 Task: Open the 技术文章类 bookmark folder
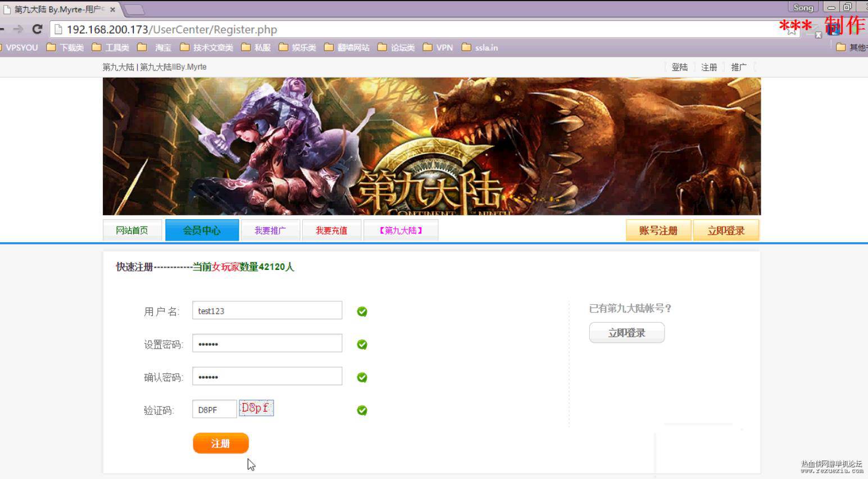(x=206, y=48)
